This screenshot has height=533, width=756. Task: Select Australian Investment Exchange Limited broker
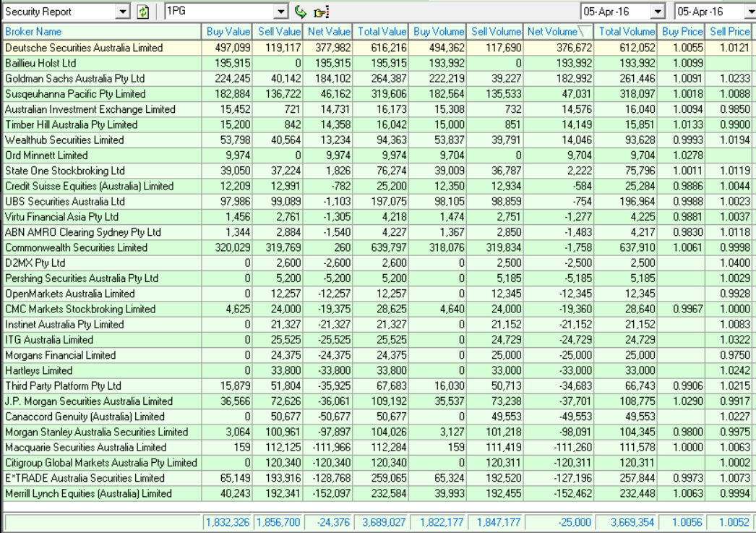pyautogui.click(x=90, y=109)
